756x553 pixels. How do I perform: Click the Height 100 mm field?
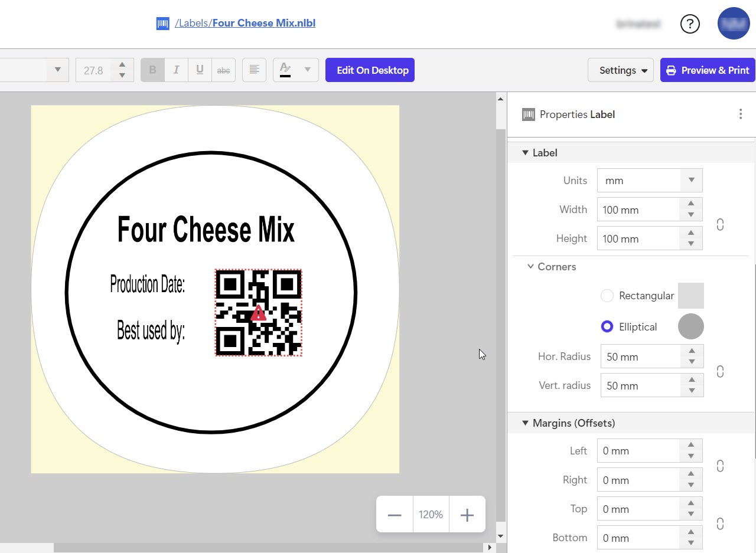click(639, 238)
